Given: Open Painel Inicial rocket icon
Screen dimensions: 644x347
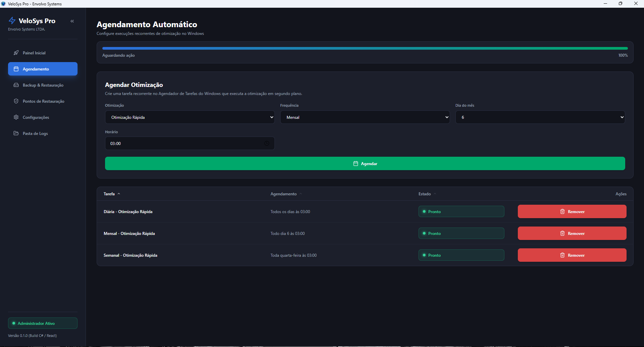Looking at the screenshot, I should (x=16, y=53).
